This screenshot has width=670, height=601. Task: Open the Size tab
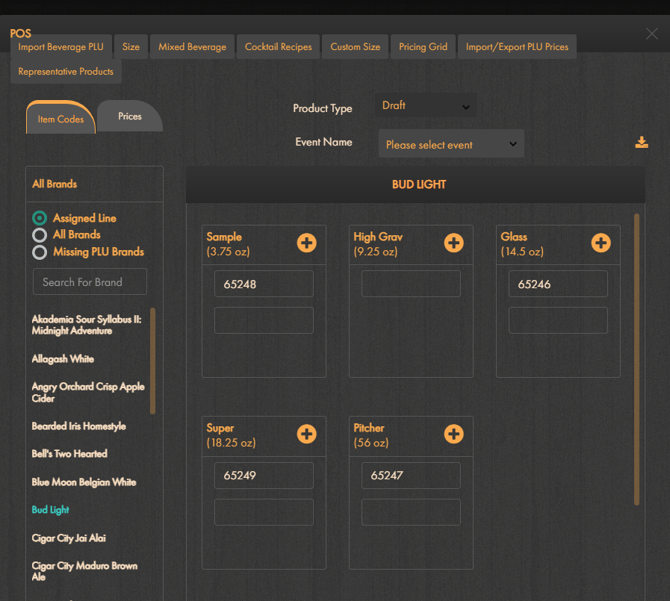pos(131,47)
